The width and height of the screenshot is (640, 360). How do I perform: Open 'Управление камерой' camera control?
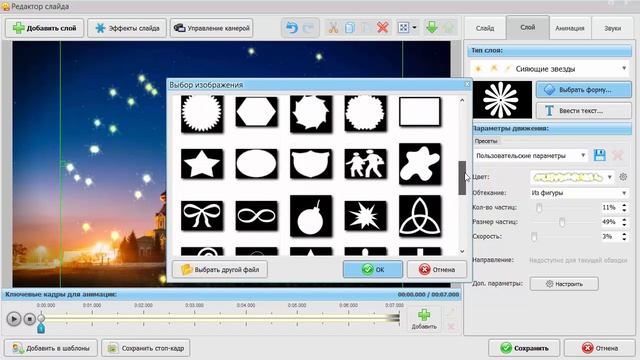(211, 28)
